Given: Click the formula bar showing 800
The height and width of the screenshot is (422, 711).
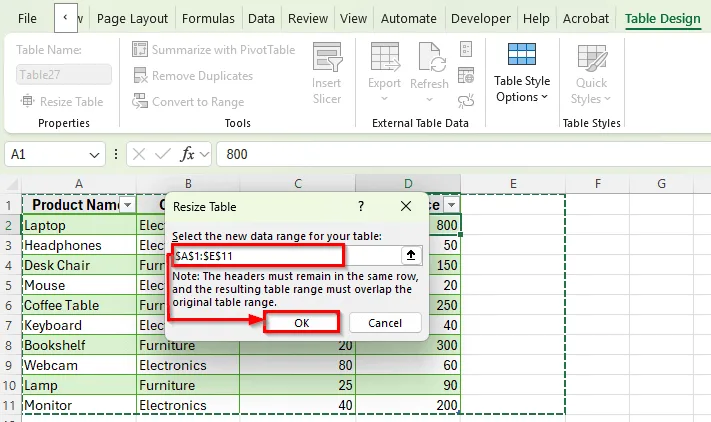Looking at the screenshot, I should tap(463, 154).
